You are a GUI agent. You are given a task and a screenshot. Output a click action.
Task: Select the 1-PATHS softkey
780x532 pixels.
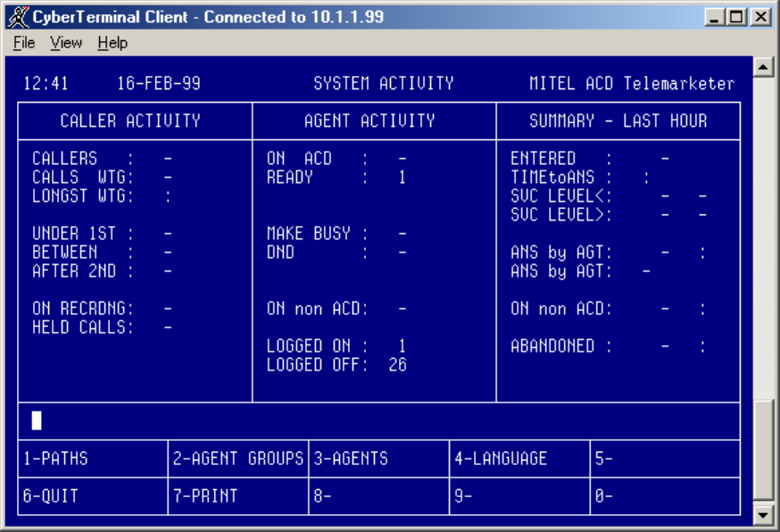(x=93, y=458)
